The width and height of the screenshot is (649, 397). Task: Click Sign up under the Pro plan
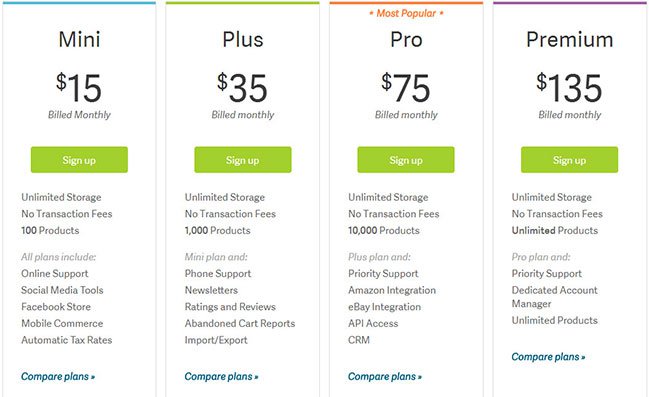pyautogui.click(x=406, y=160)
